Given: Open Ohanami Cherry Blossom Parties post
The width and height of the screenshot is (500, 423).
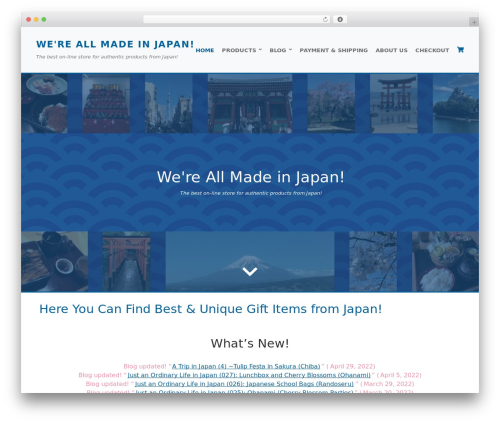Looking at the screenshot, I should point(244,392).
